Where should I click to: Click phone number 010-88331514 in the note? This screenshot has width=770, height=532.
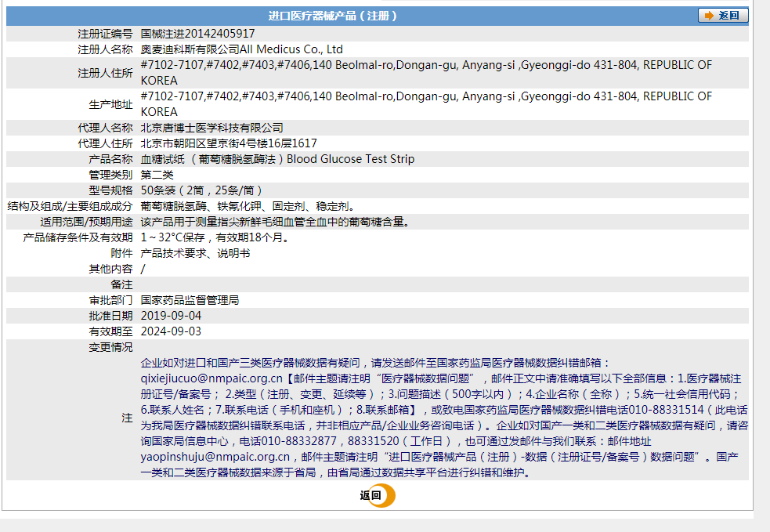pyautogui.click(x=666, y=410)
